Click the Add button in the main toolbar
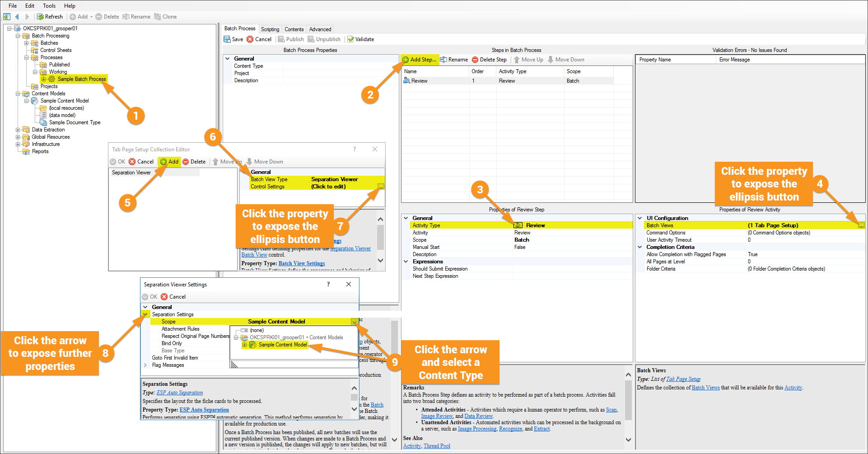Viewport: 868px width, 454px height. [81, 17]
